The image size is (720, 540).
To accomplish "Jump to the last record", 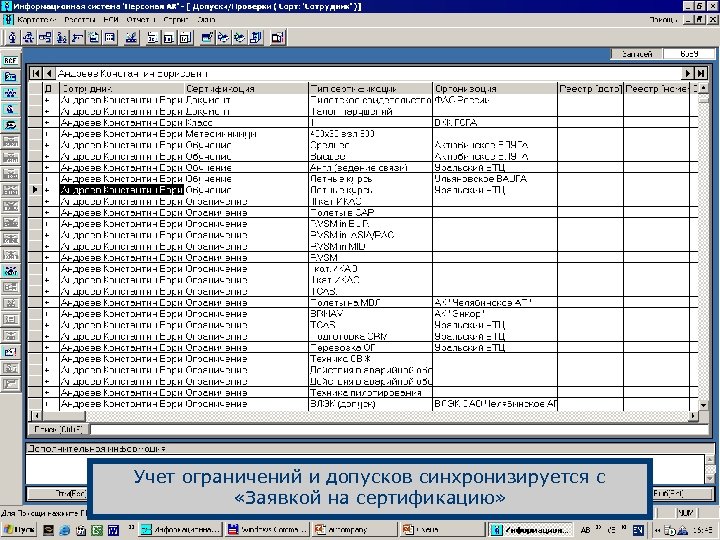I will tap(701, 73).
